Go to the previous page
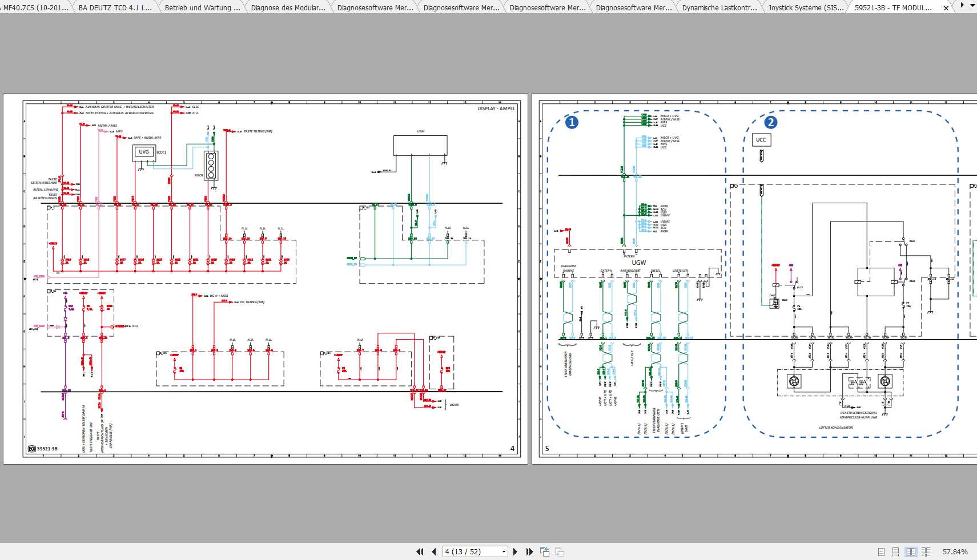This screenshot has height=560, width=977. 434,551
